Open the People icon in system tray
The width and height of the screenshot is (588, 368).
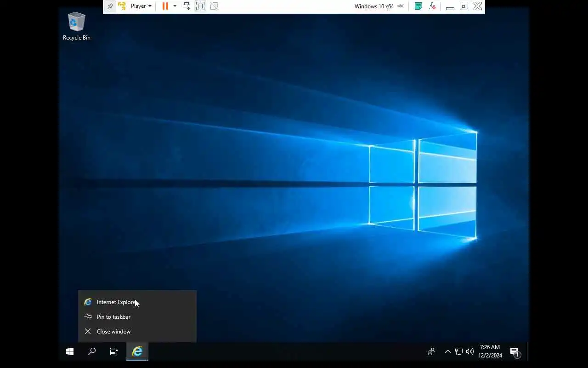pos(431,351)
